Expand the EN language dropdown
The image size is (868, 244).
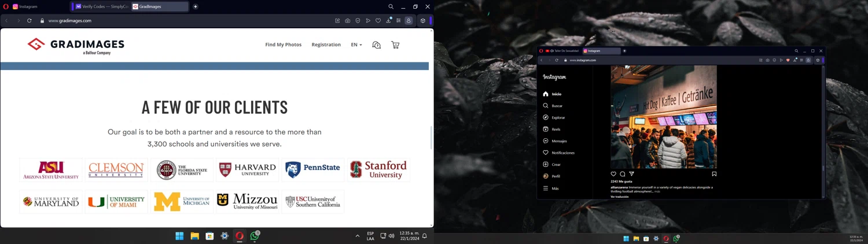(356, 45)
